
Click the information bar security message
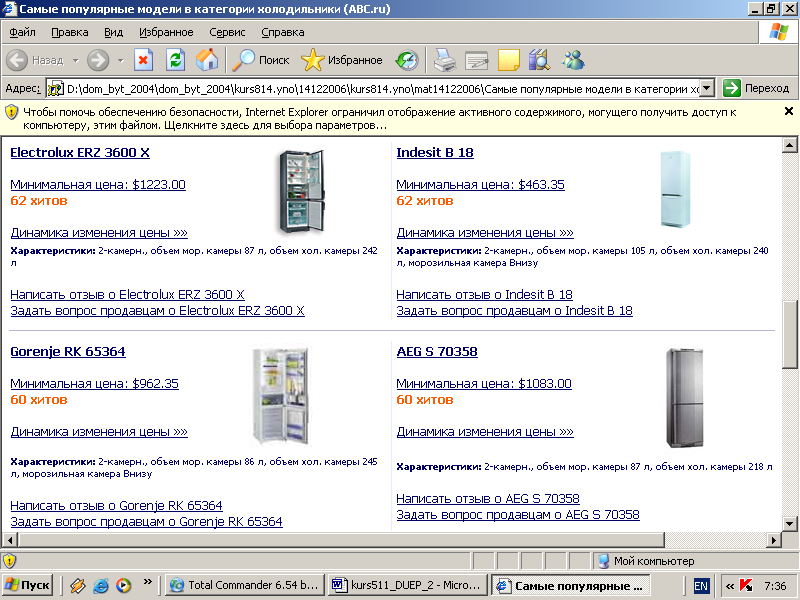point(379,118)
